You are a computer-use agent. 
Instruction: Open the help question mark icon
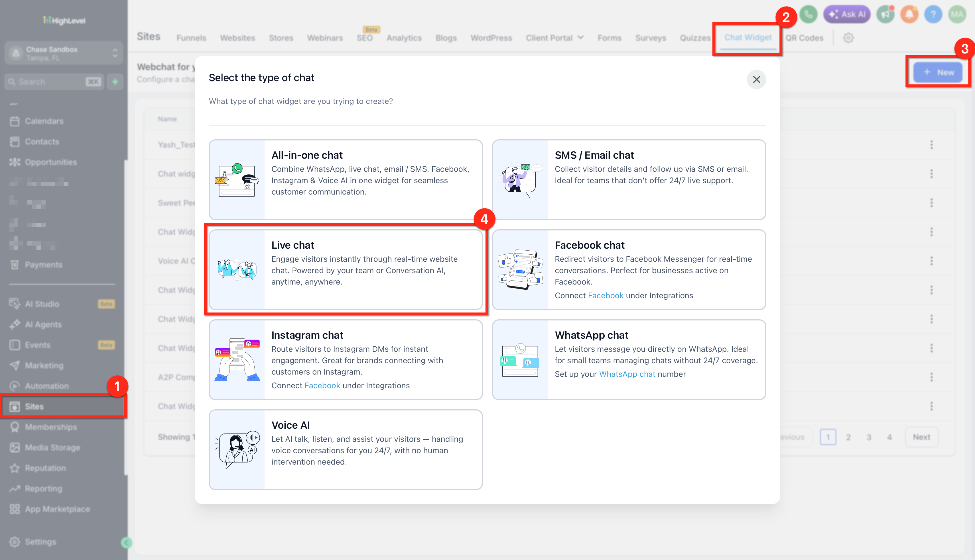tap(933, 15)
